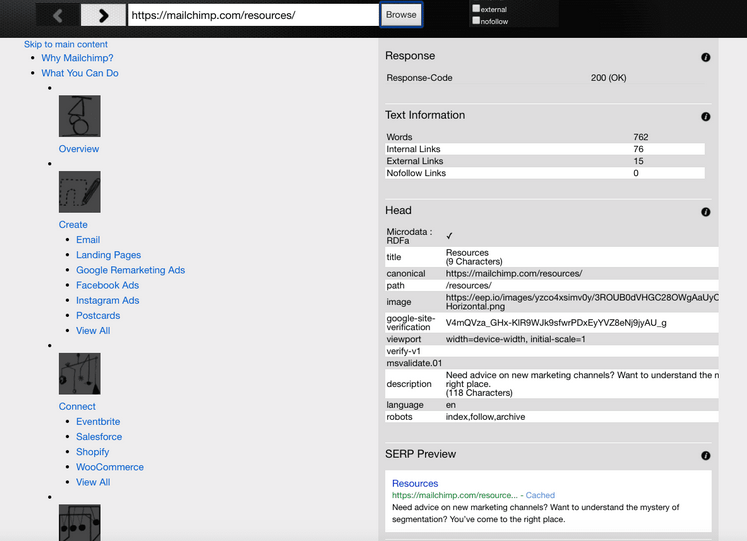Open the Google Remarketing Ads link

click(x=131, y=270)
